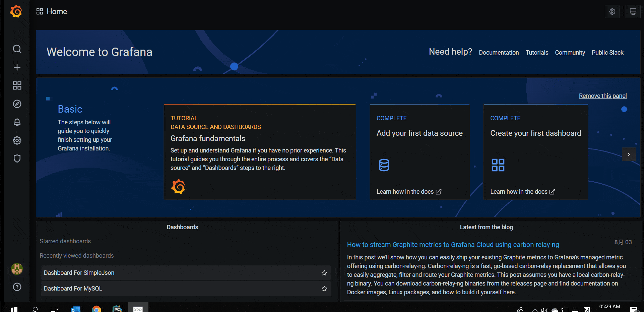Click Remove this panel
This screenshot has width=644, height=312.
(x=602, y=96)
